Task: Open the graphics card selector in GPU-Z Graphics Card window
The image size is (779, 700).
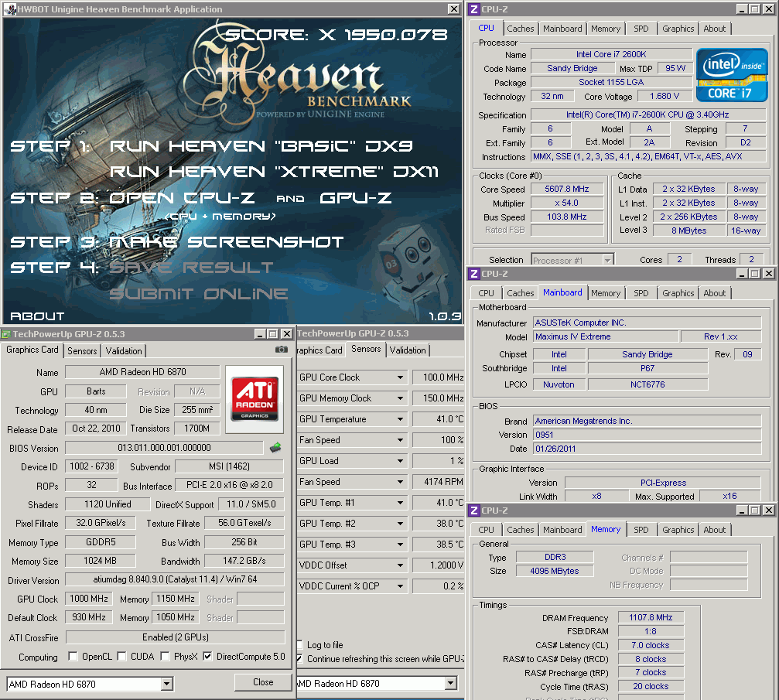Action: point(167,684)
